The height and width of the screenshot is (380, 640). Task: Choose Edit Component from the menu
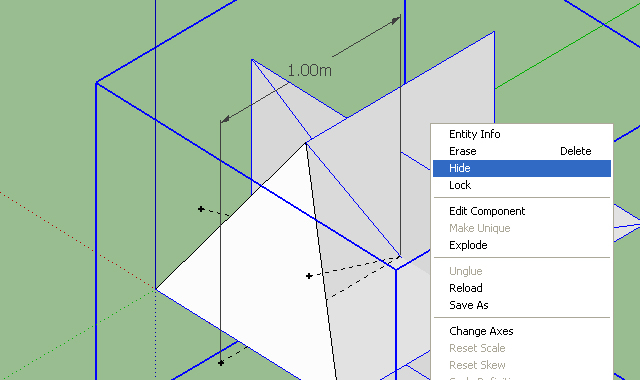click(522, 211)
